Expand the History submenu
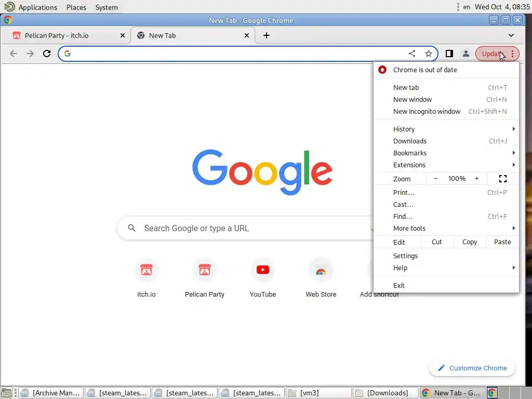532x399 pixels. pyautogui.click(x=446, y=129)
